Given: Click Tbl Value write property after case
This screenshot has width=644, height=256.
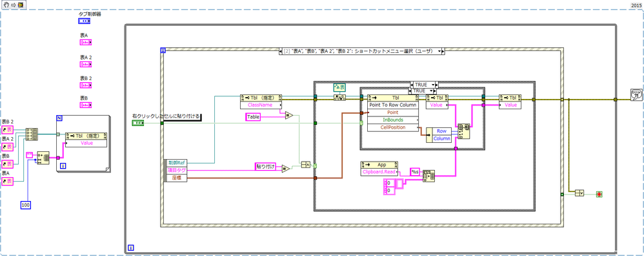Looking at the screenshot, I should coord(510,105).
